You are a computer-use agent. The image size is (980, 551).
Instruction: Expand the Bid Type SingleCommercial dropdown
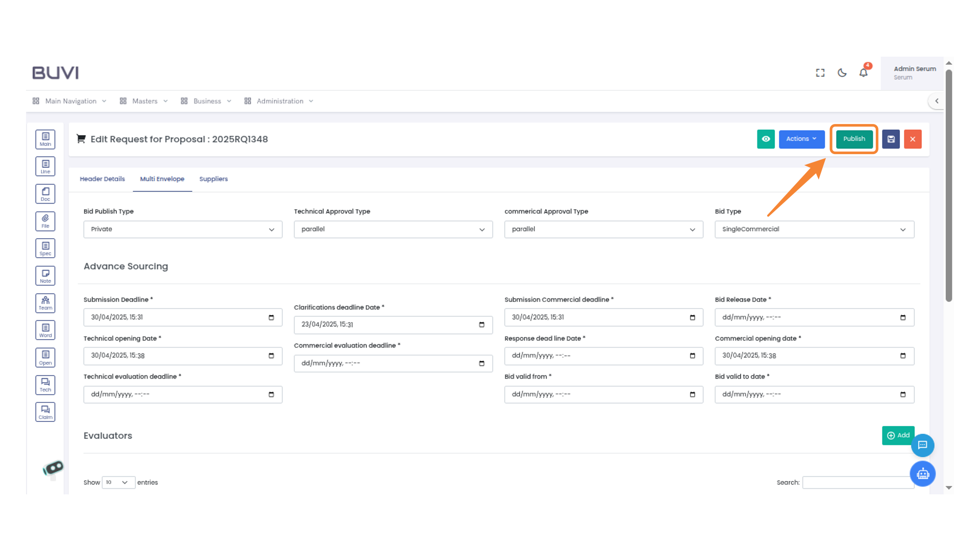tap(814, 230)
